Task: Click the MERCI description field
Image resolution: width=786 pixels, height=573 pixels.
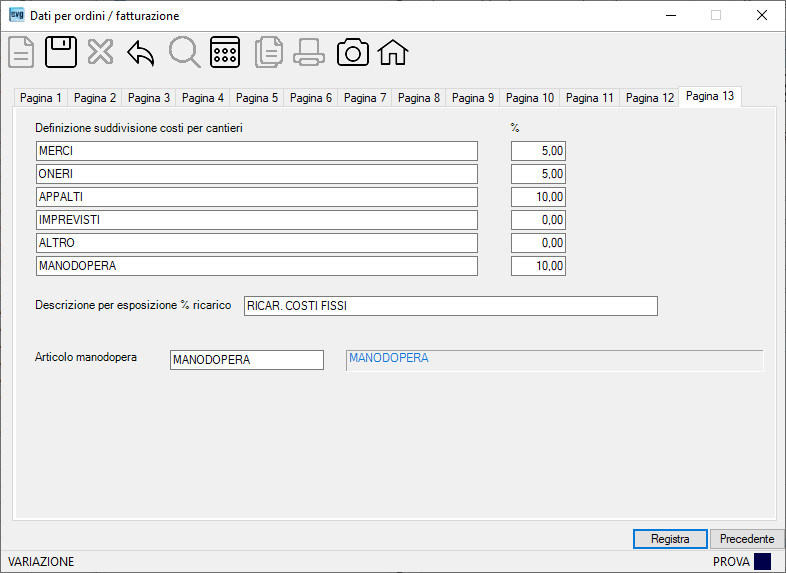Action: coord(257,151)
